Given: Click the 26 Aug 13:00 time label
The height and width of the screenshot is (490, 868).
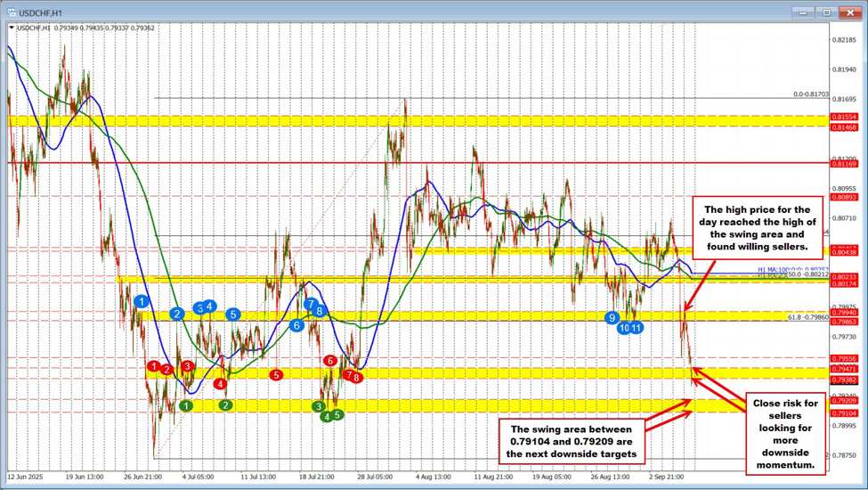Looking at the screenshot, I should (x=610, y=476).
